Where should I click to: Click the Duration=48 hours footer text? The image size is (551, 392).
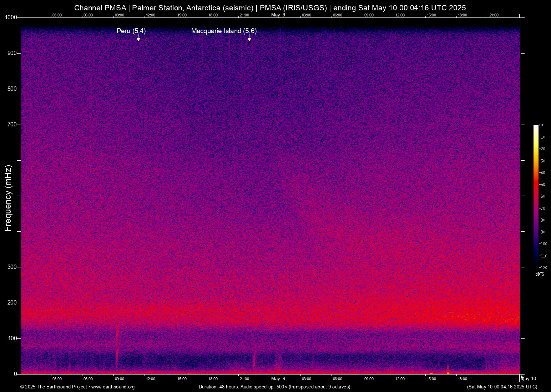275,387
